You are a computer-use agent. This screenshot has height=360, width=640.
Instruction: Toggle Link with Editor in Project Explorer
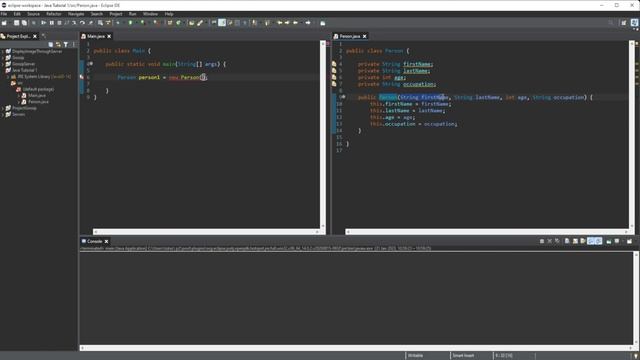58,44
